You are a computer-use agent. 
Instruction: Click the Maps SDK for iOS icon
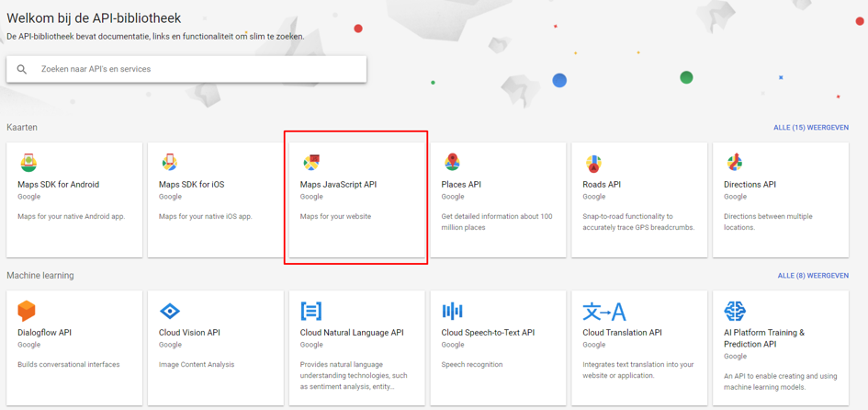tap(170, 163)
